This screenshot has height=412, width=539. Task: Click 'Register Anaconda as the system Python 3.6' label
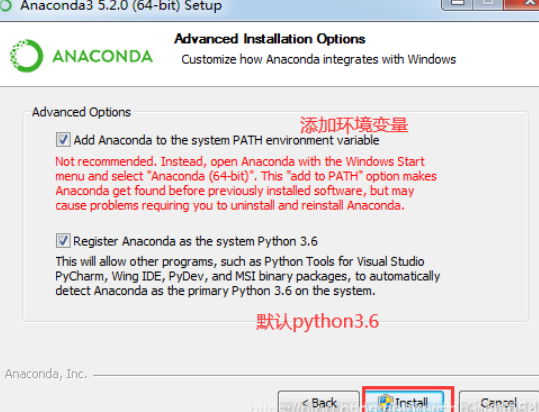tap(195, 241)
